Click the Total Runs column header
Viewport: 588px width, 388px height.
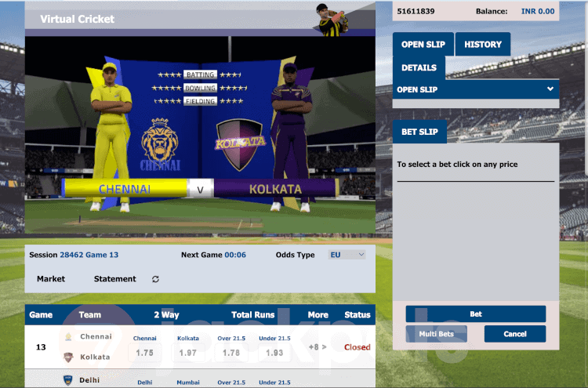252,315
